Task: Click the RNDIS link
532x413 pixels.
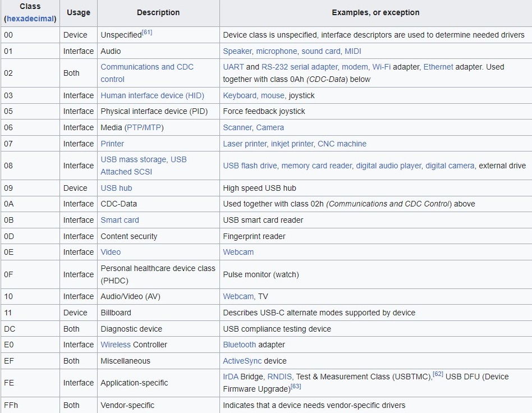Action: click(x=279, y=377)
